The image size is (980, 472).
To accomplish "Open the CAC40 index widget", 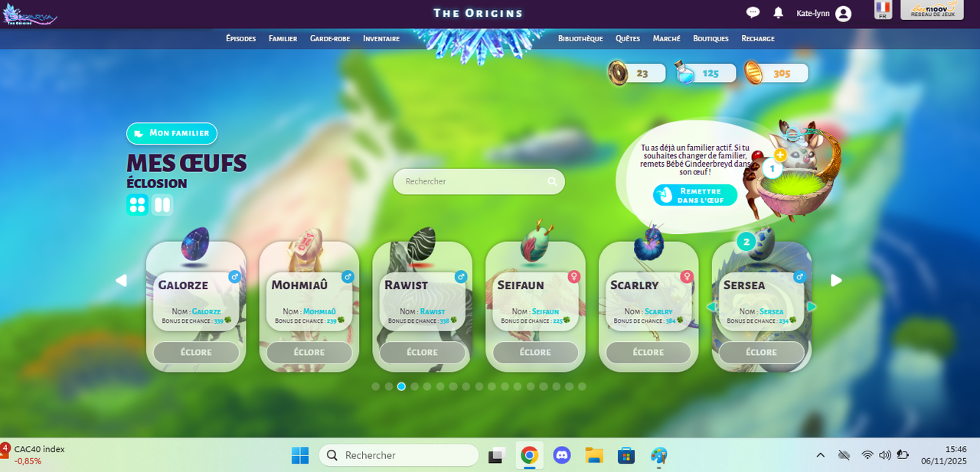I will pyautogui.click(x=34, y=455).
